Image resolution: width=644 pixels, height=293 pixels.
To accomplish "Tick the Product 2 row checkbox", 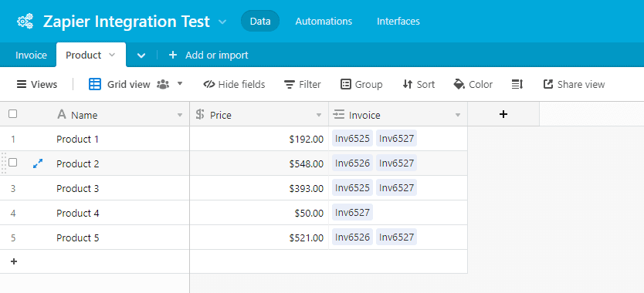I will point(12,163).
